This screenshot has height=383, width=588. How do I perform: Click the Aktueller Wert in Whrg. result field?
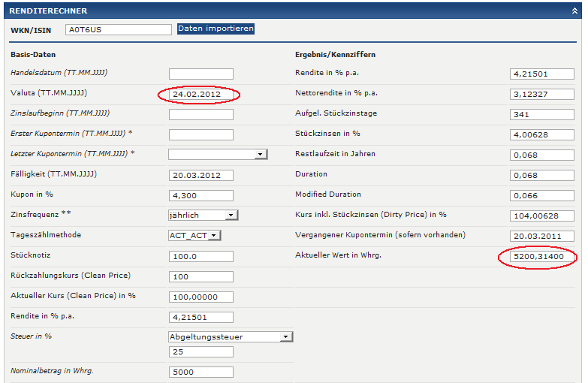pos(541,257)
